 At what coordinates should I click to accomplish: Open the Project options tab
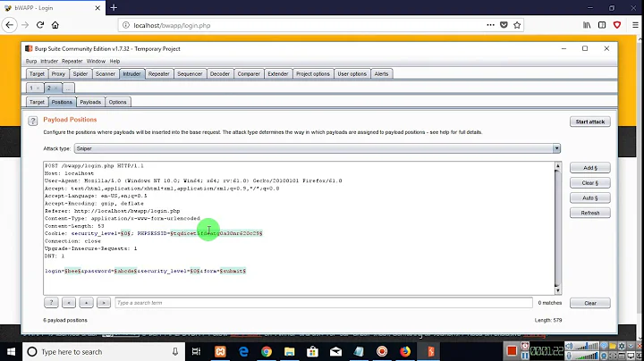(x=313, y=74)
